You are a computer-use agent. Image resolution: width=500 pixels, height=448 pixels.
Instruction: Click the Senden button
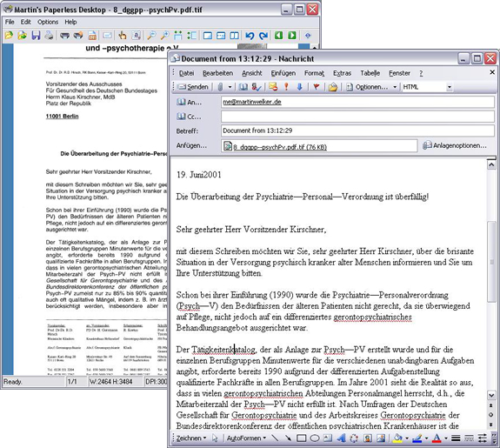[x=193, y=87]
